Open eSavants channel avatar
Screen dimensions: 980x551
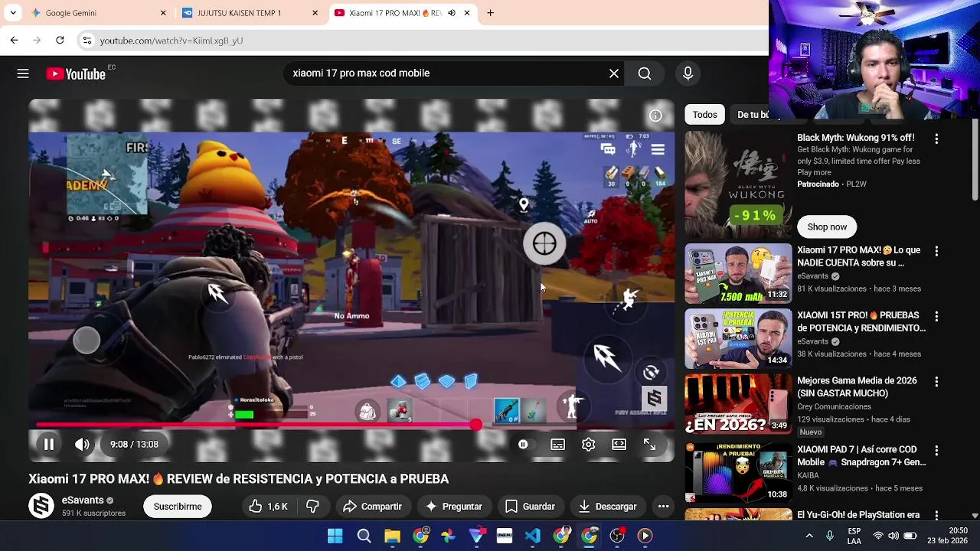[41, 506]
